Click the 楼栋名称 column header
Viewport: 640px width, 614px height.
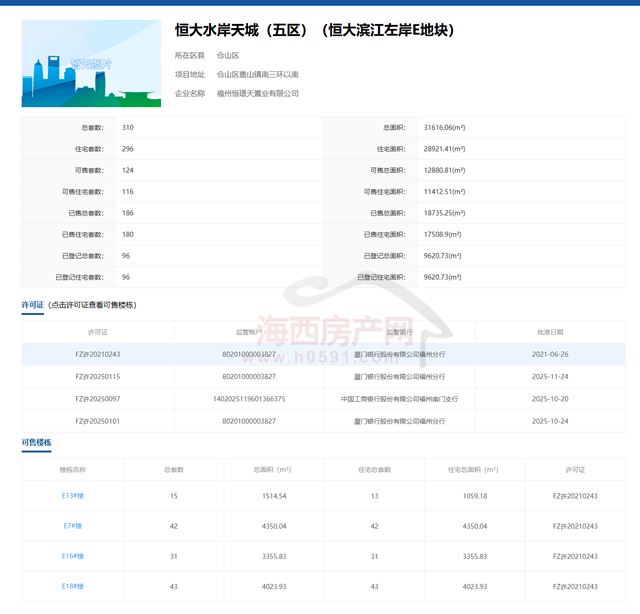click(x=72, y=469)
